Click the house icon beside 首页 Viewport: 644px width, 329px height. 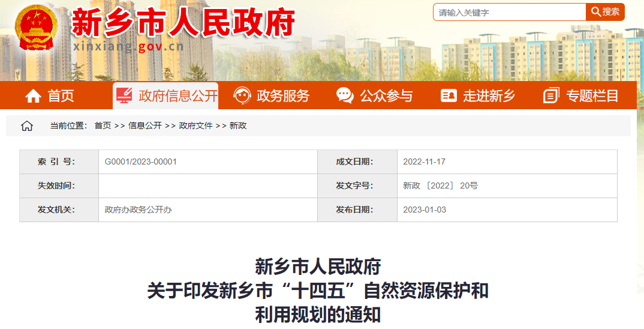34,95
